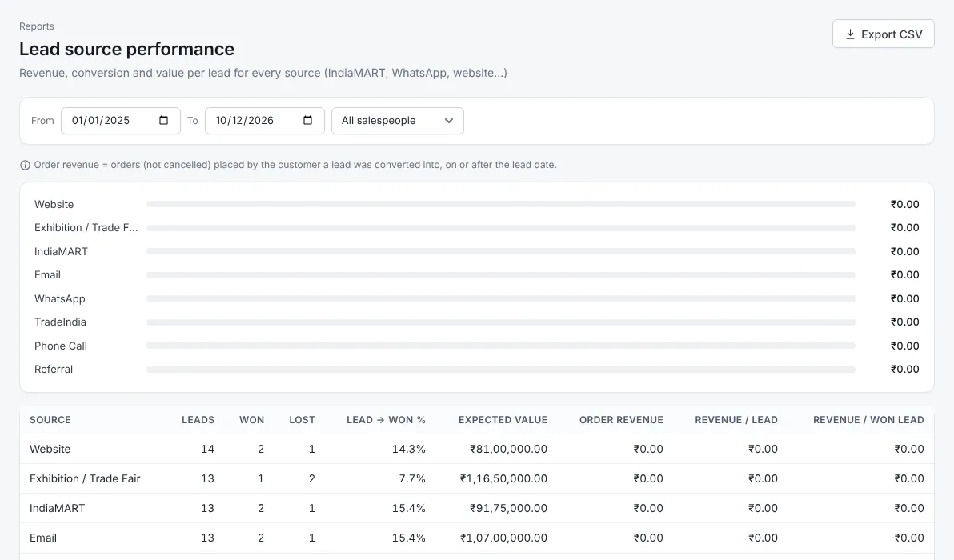Select the Exhibition / Trade Fair table row
The image size is (954, 560).
(476, 478)
